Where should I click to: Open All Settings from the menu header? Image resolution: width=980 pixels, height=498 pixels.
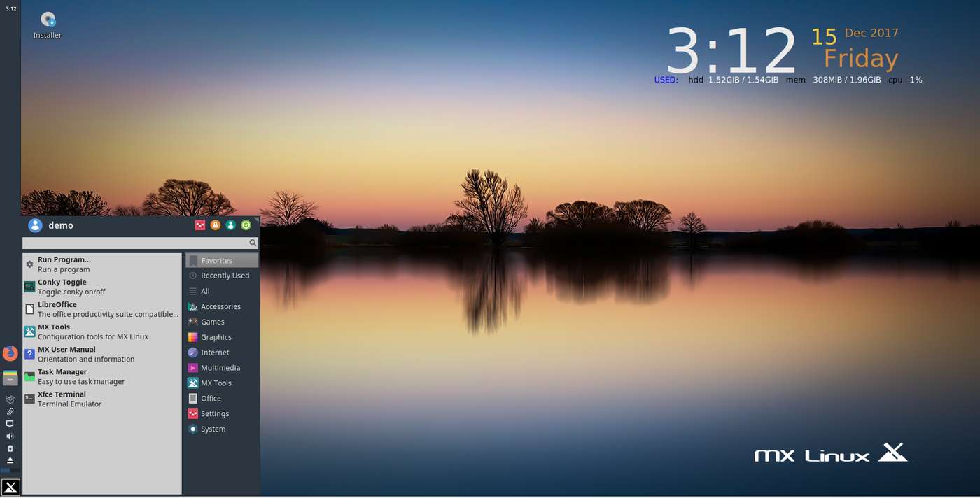click(200, 225)
